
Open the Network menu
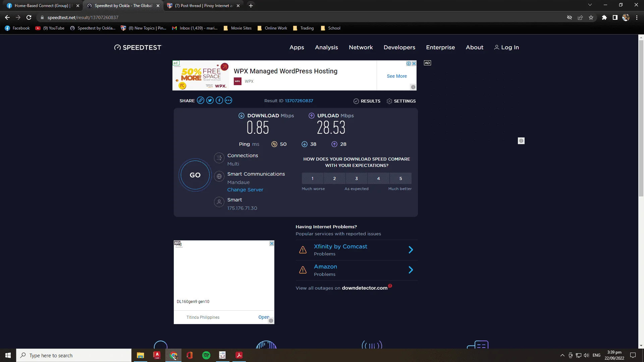coord(361,48)
